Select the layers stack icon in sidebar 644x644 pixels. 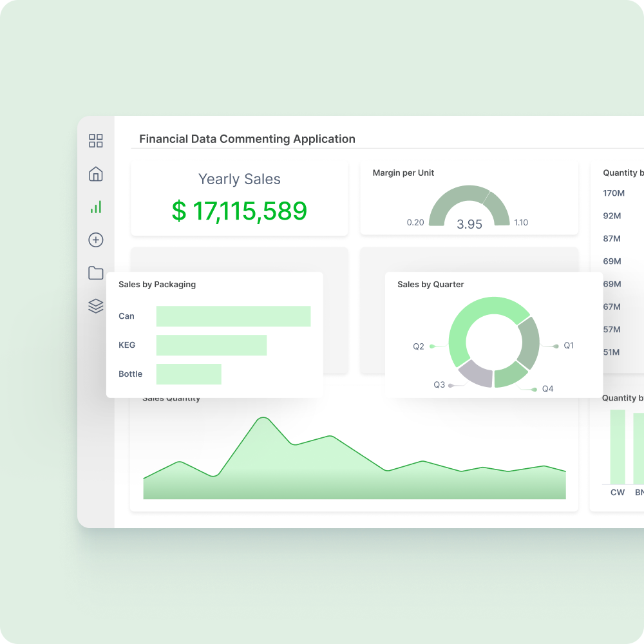tap(96, 306)
